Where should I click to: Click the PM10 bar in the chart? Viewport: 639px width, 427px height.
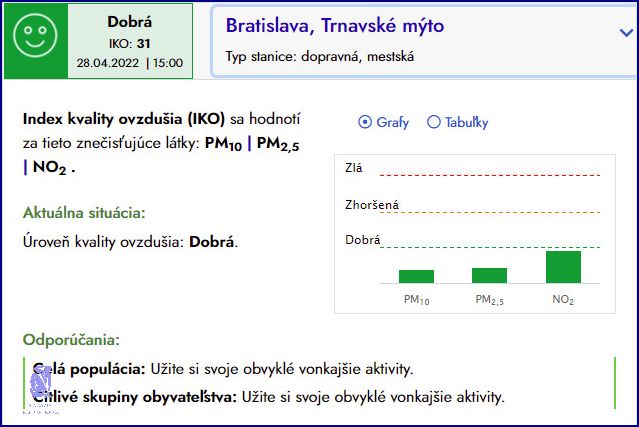pos(416,276)
